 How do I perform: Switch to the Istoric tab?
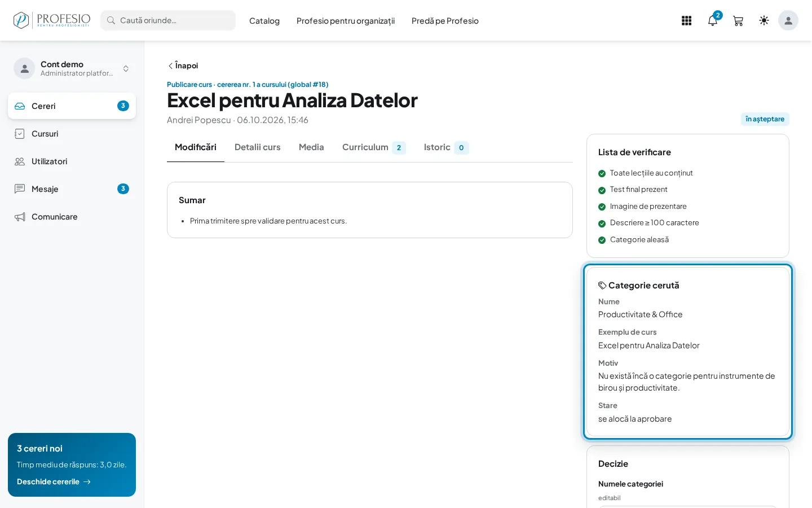click(446, 147)
